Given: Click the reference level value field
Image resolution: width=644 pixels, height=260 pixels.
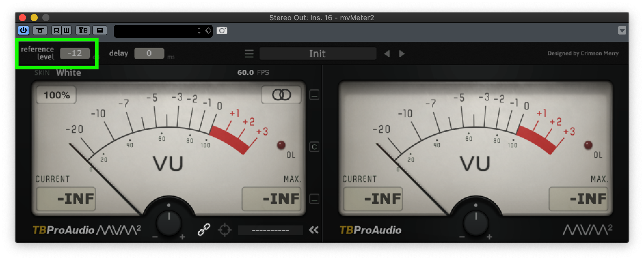Looking at the screenshot, I should pos(75,53).
